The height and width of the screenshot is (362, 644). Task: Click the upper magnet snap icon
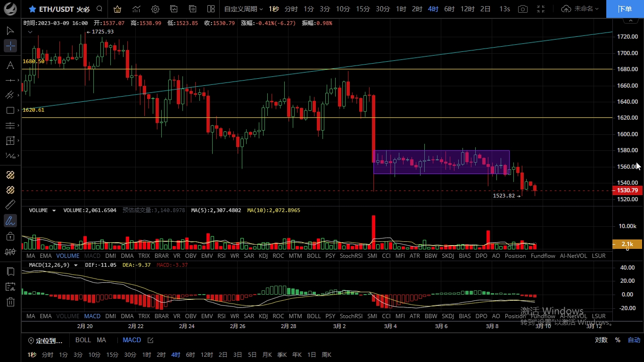[10, 175]
